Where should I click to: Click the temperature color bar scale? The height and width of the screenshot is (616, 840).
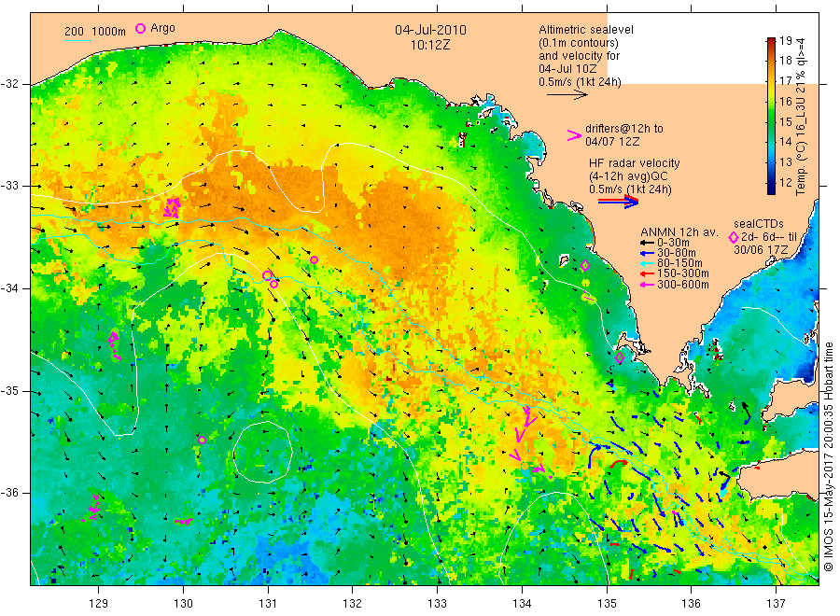[771, 116]
